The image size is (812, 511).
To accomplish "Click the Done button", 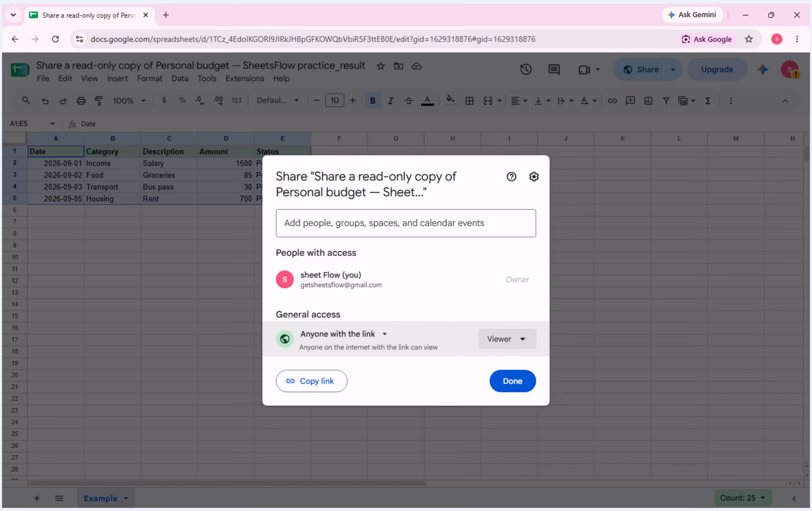I will point(512,381).
